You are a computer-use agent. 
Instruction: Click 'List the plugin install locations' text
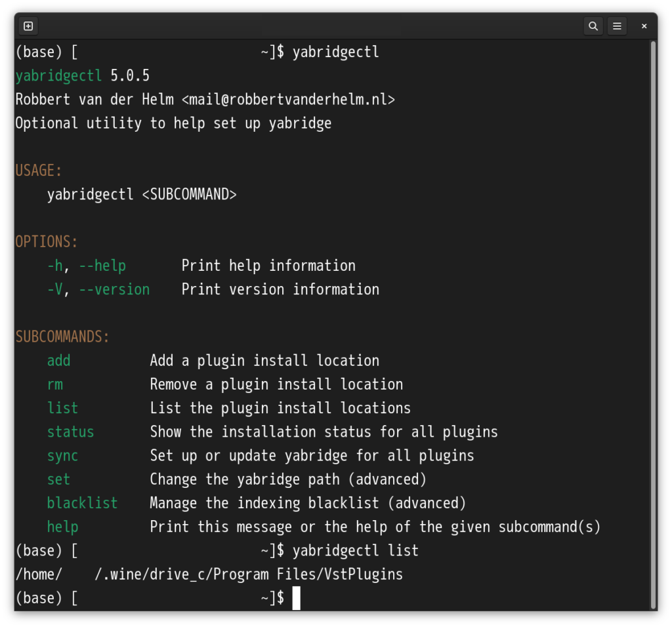(280, 408)
